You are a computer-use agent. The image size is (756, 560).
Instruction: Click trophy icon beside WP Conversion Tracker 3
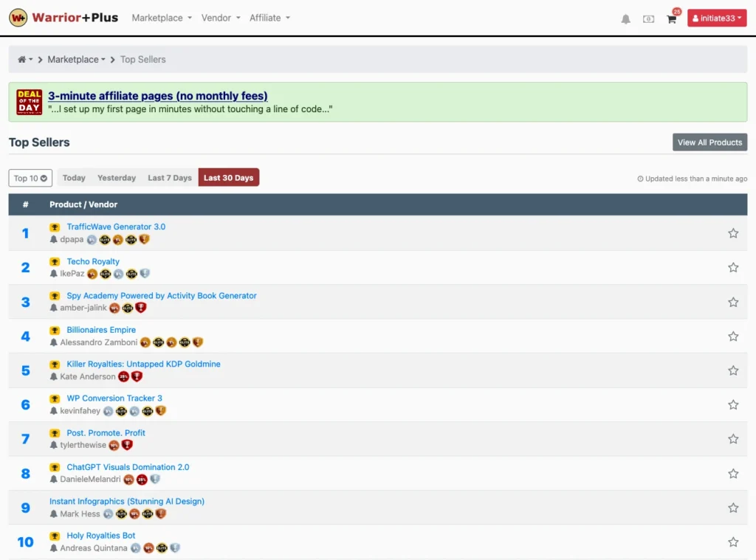click(55, 398)
